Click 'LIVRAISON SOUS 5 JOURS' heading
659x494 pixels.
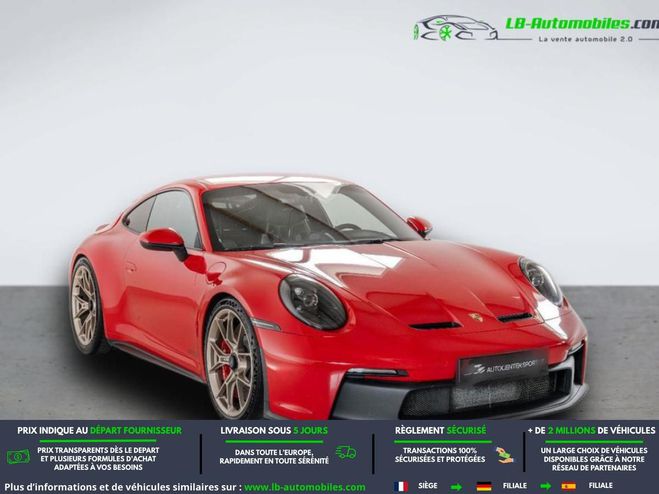[x=274, y=431]
